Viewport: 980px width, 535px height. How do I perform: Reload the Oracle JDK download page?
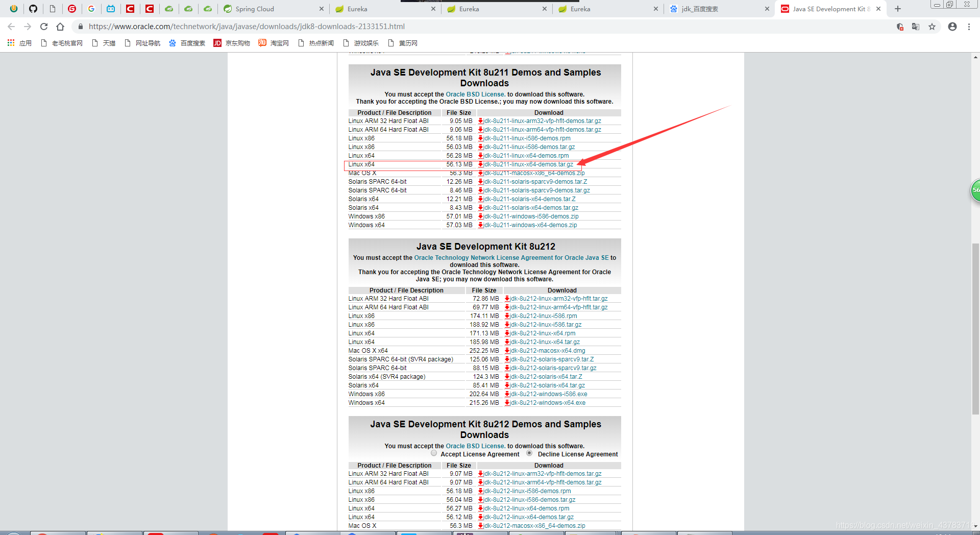pyautogui.click(x=44, y=27)
